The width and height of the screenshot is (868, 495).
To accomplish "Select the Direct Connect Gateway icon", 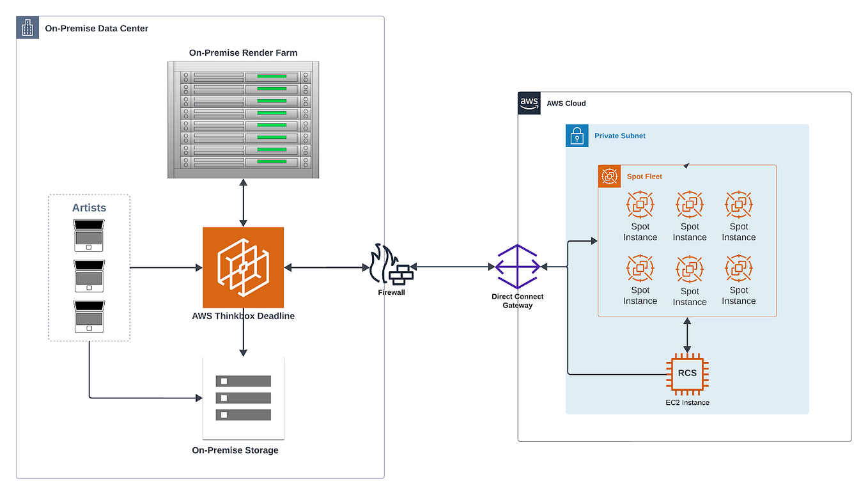I will click(x=517, y=265).
